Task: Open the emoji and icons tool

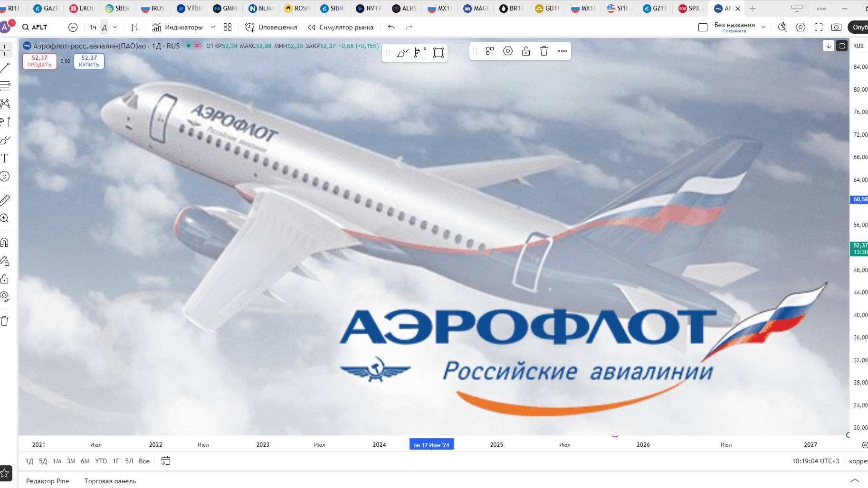Action: coord(5,176)
